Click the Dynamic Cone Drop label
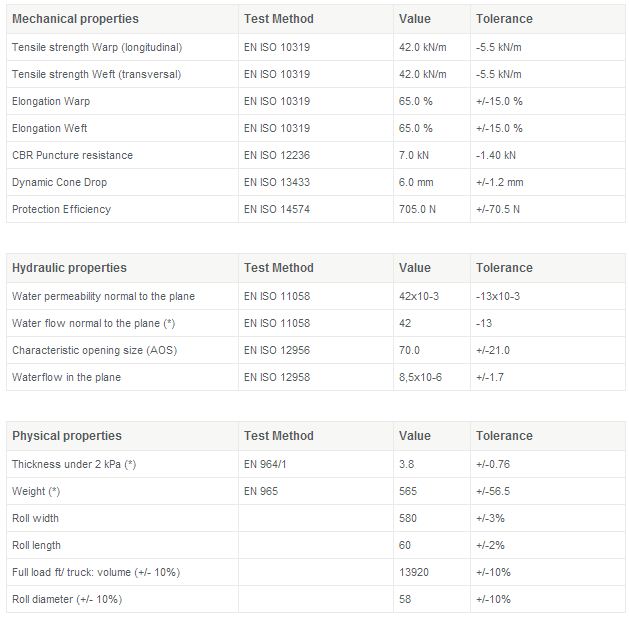 point(59,182)
